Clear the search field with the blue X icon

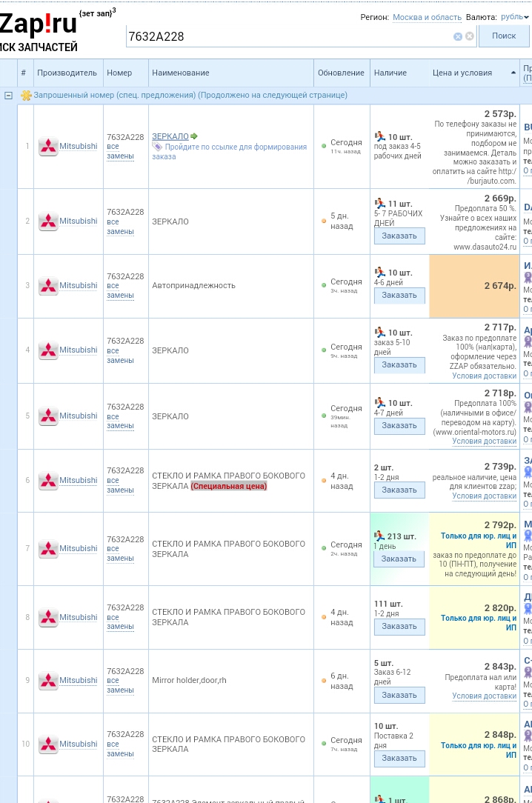(x=458, y=36)
